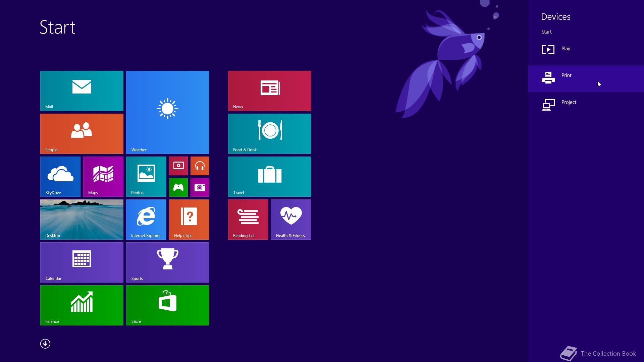644x362 pixels.
Task: Open the Photos tile
Action: coord(146,177)
